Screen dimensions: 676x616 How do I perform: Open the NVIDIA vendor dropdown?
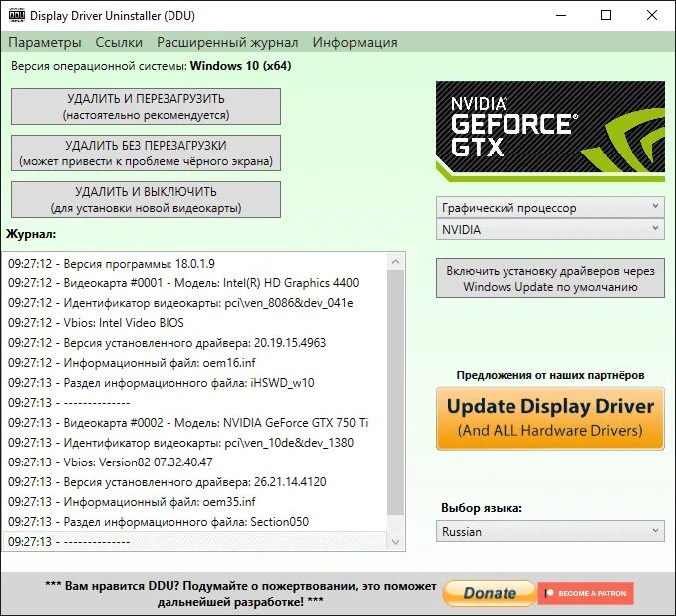click(x=550, y=230)
